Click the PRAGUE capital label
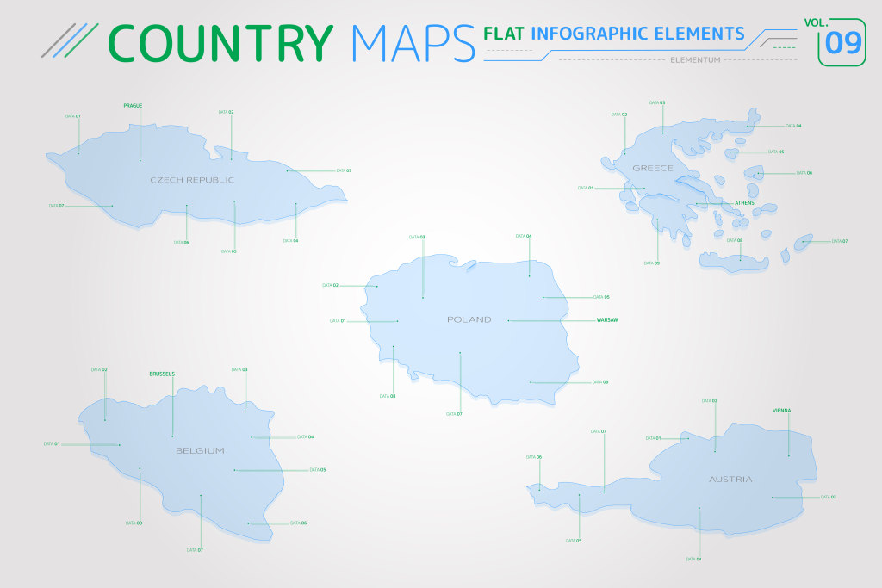The height and width of the screenshot is (588, 882). (133, 105)
